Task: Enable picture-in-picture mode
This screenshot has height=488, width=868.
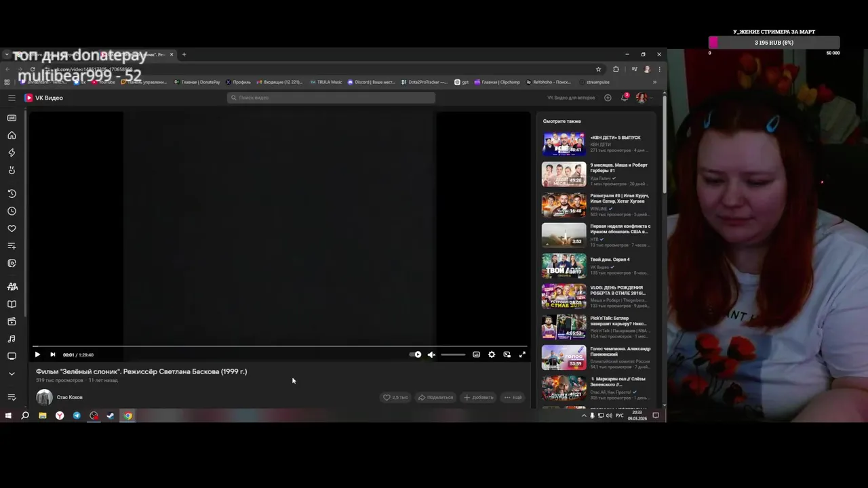Action: pos(507,354)
